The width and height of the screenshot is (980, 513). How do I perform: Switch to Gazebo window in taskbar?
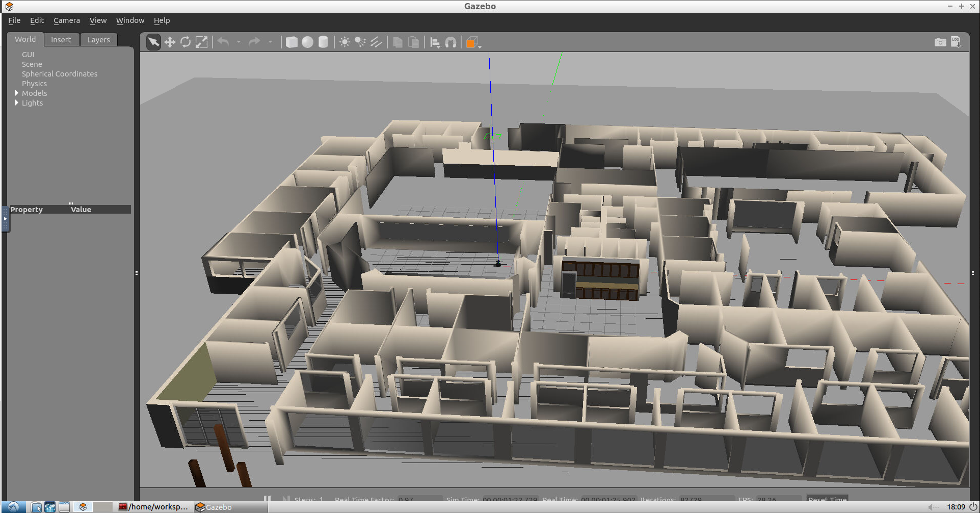coord(230,507)
